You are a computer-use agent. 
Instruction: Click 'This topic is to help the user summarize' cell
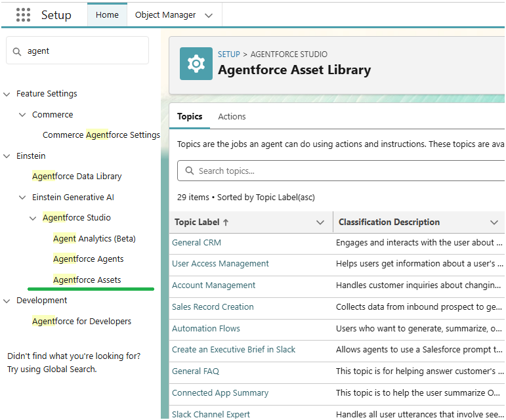[x=418, y=393]
